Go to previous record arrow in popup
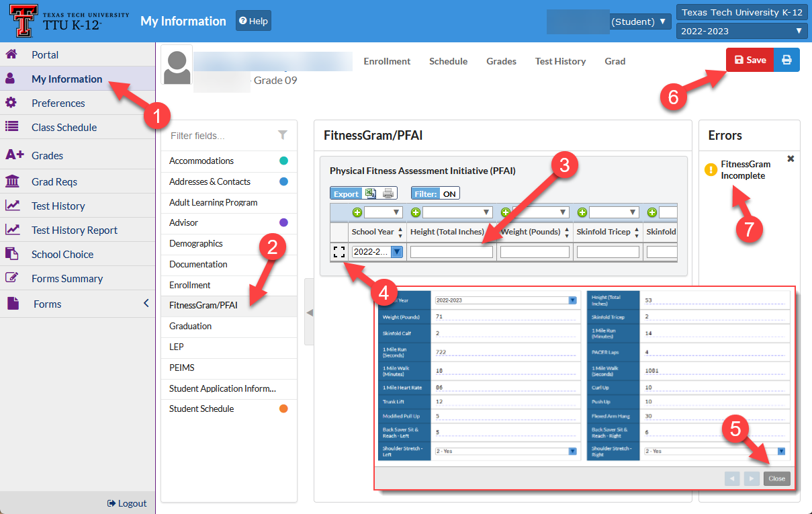This screenshot has height=514, width=812. point(733,478)
